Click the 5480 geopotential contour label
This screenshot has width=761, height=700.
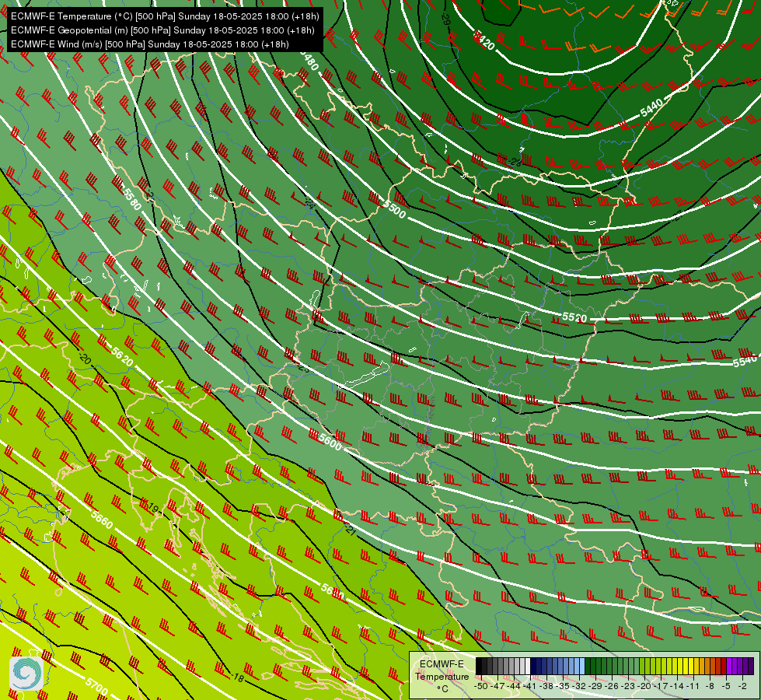click(x=309, y=60)
